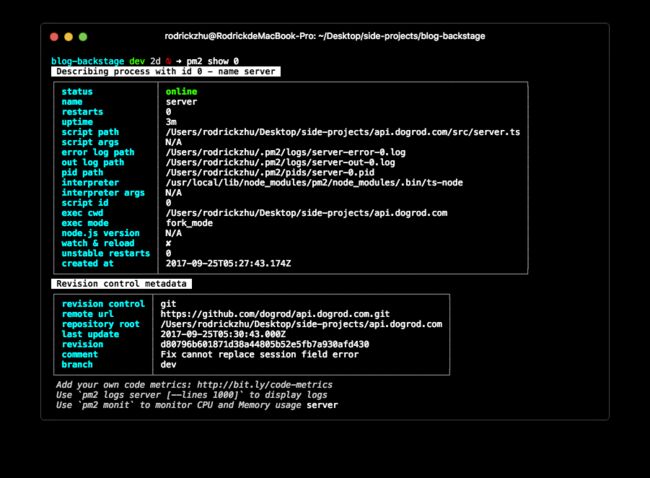Click the ts-node interpreter path

click(314, 182)
